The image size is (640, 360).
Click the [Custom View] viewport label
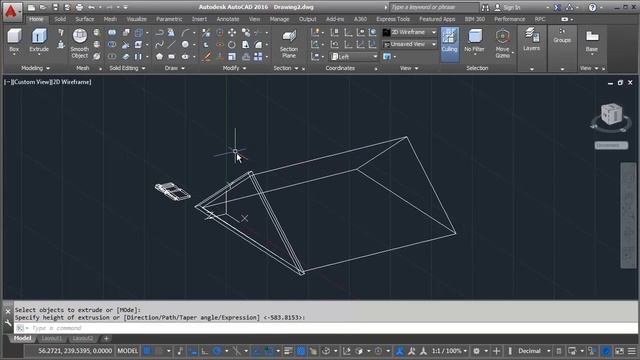(31, 82)
